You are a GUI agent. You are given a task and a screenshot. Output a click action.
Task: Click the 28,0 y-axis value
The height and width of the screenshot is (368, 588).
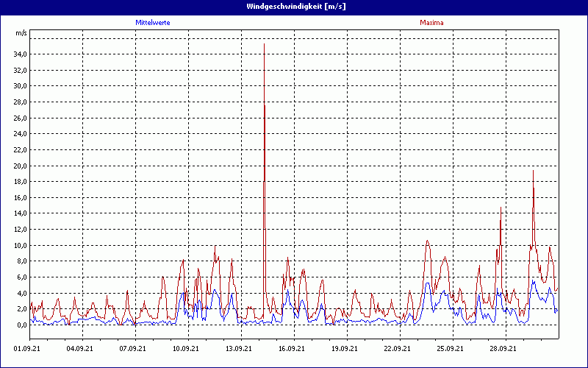pyautogui.click(x=20, y=102)
